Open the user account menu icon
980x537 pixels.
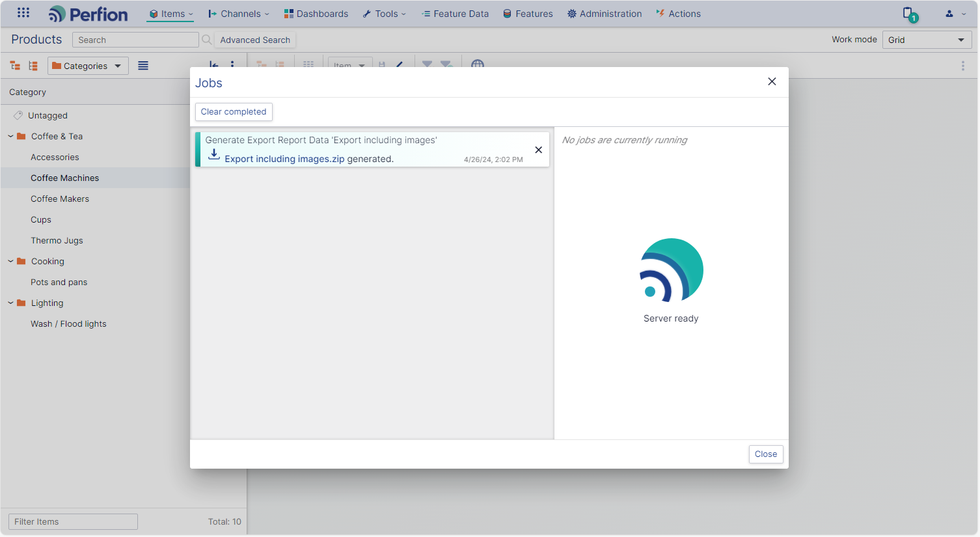click(x=955, y=14)
